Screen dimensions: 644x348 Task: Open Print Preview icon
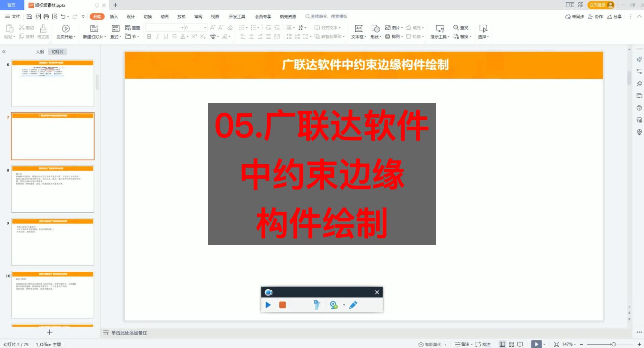pos(55,16)
